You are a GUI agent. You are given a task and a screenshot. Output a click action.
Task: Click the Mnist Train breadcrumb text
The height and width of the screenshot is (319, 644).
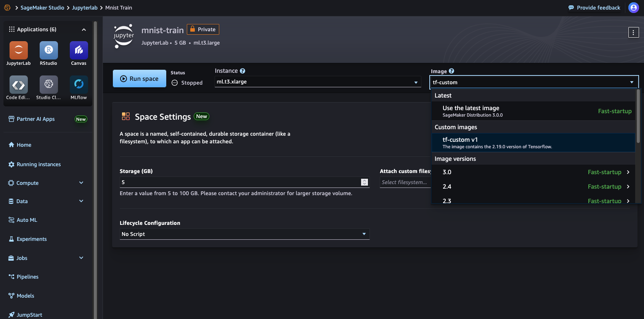coord(119,8)
